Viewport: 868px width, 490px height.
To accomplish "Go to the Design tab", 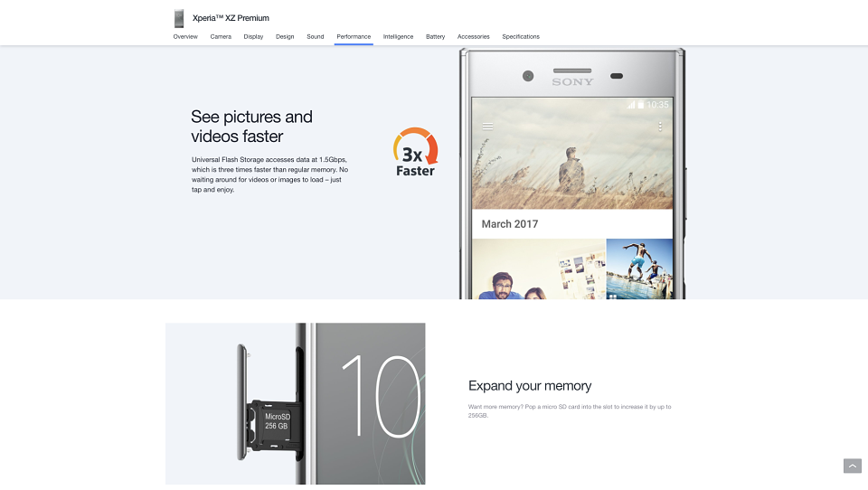I will point(285,36).
